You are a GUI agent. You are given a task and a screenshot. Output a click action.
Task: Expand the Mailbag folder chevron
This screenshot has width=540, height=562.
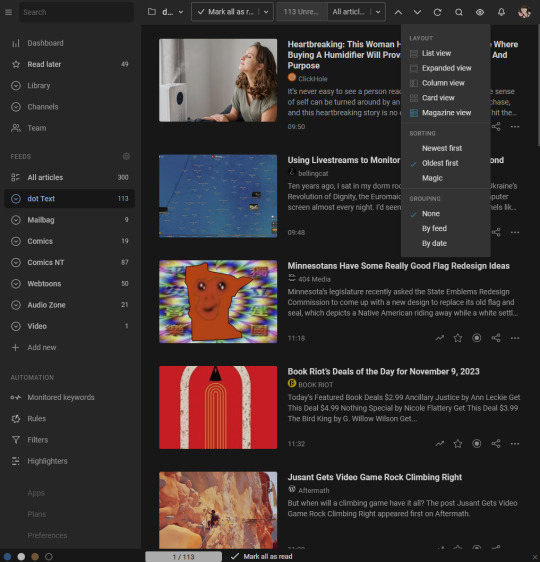coord(16,220)
